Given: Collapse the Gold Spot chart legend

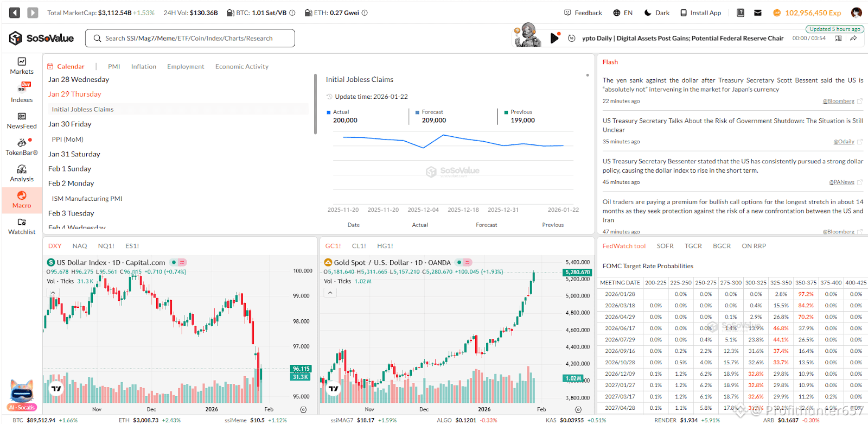Looking at the screenshot, I should coord(330,293).
